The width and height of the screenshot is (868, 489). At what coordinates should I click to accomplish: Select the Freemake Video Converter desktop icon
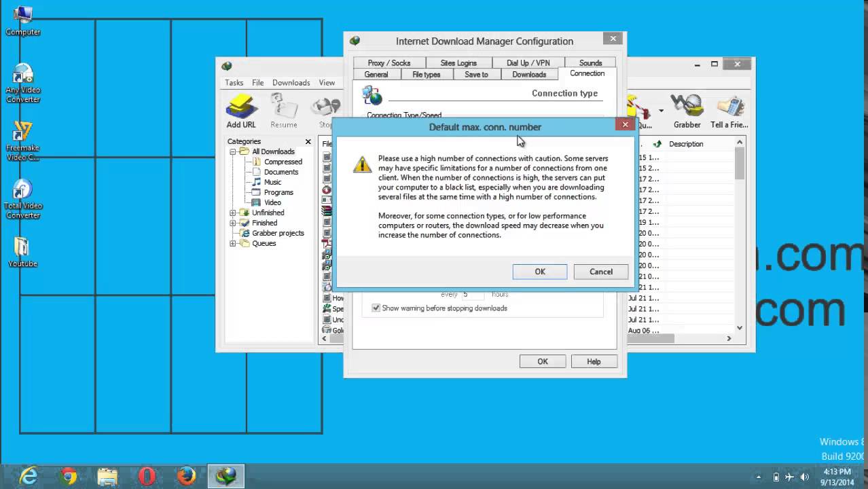click(x=23, y=141)
